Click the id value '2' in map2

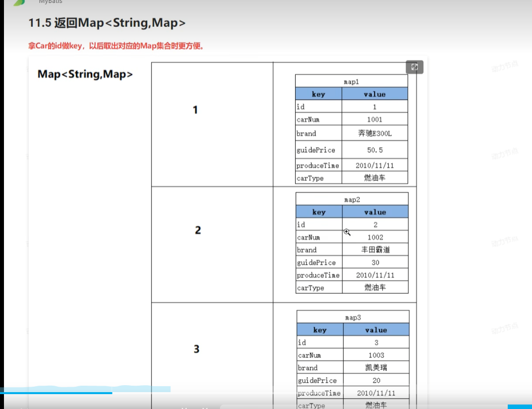click(375, 225)
